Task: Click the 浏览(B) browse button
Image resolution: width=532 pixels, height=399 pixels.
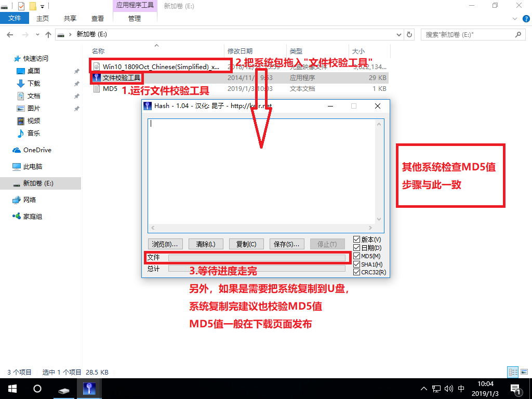Action: 165,244
